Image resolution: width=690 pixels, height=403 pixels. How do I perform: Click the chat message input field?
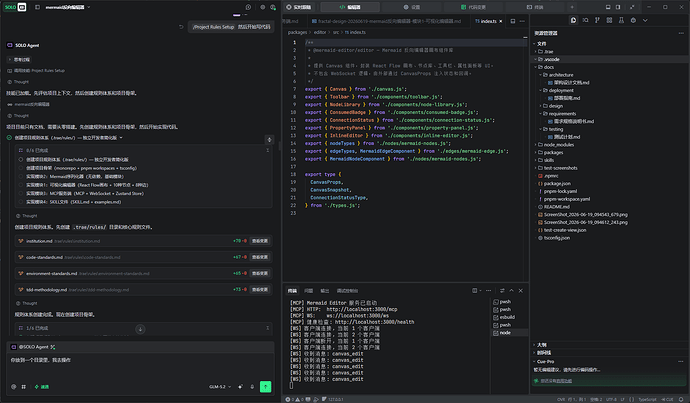[x=140, y=365]
